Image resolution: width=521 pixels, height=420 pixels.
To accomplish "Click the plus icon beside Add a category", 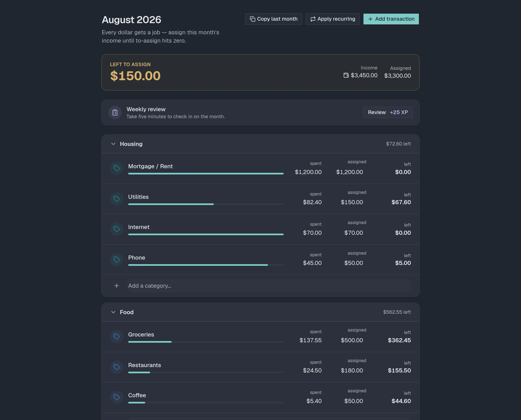I will click(x=116, y=286).
